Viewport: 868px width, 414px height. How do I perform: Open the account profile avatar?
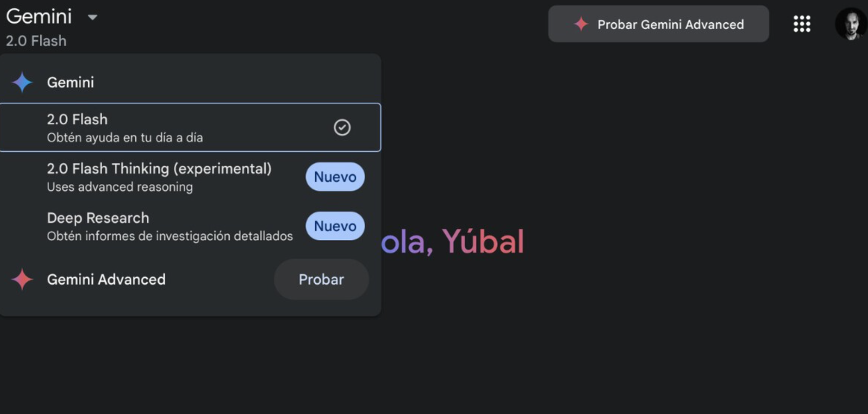[x=851, y=24]
